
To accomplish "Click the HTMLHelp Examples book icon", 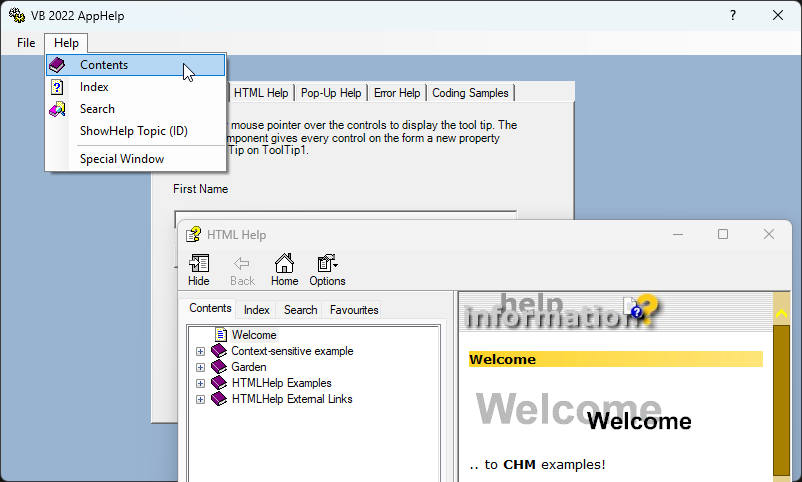I will click(x=219, y=382).
